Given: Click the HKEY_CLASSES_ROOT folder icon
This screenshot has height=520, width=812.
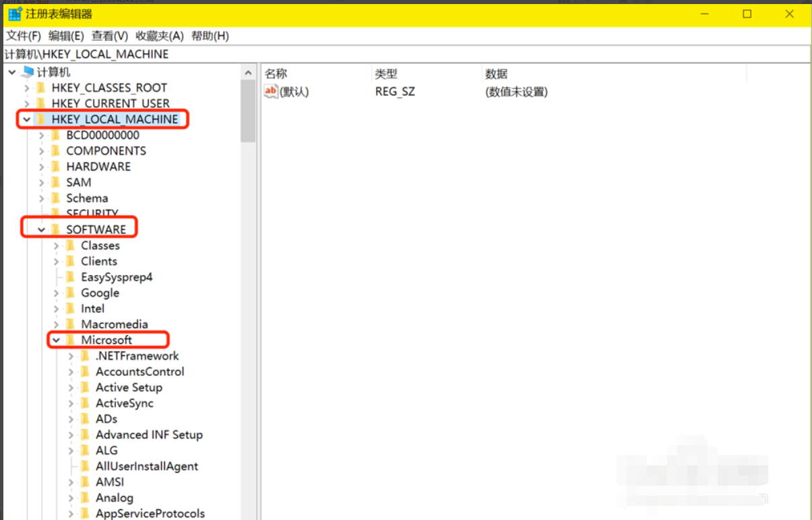Looking at the screenshot, I should click(42, 88).
